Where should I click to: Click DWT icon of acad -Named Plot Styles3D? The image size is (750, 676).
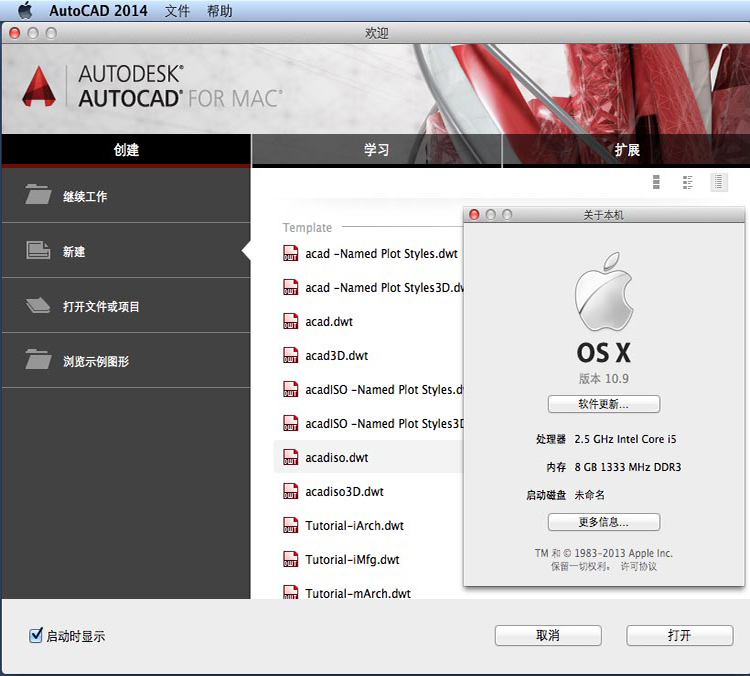coord(290,287)
